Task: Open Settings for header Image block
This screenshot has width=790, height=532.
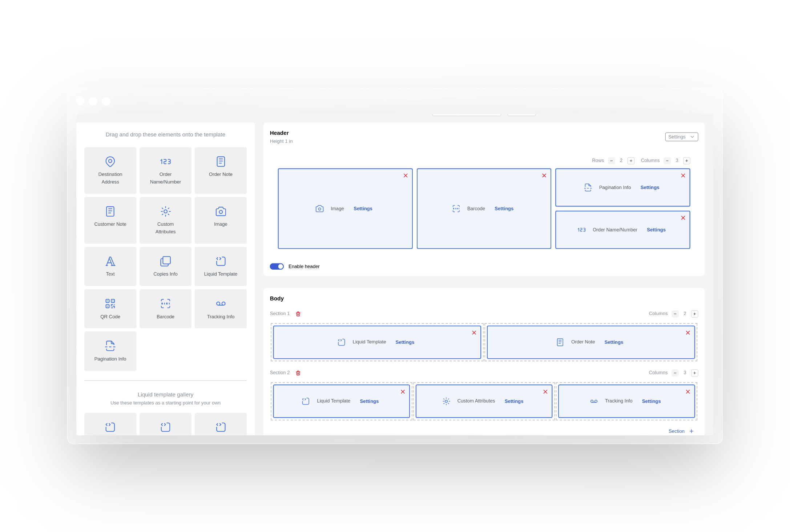Action: tap(363, 209)
